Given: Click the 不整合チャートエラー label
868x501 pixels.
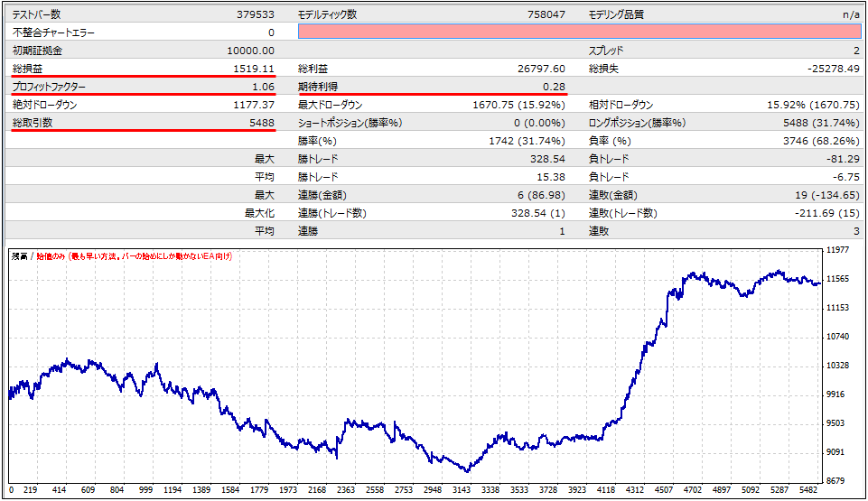Looking at the screenshot, I should pos(53,32).
